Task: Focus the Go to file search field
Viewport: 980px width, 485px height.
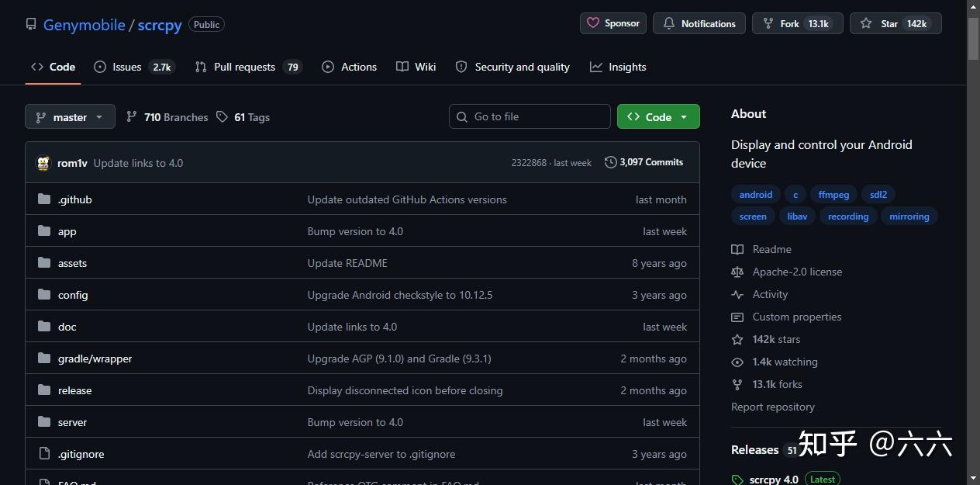Action: 530,116
